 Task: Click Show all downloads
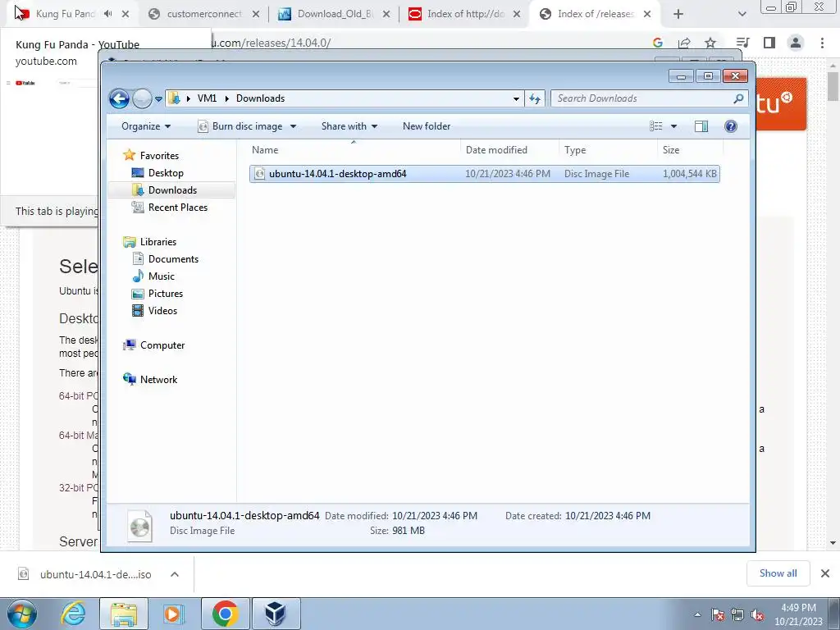point(778,573)
